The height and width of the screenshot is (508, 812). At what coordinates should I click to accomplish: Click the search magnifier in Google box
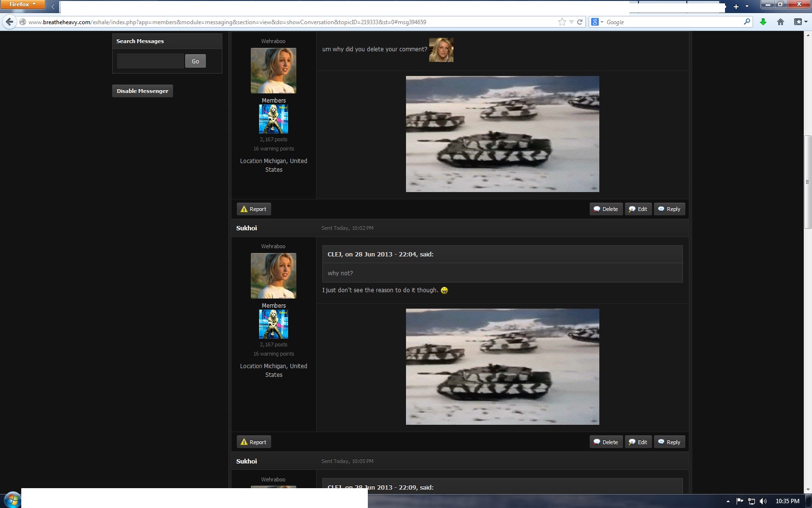coord(747,22)
